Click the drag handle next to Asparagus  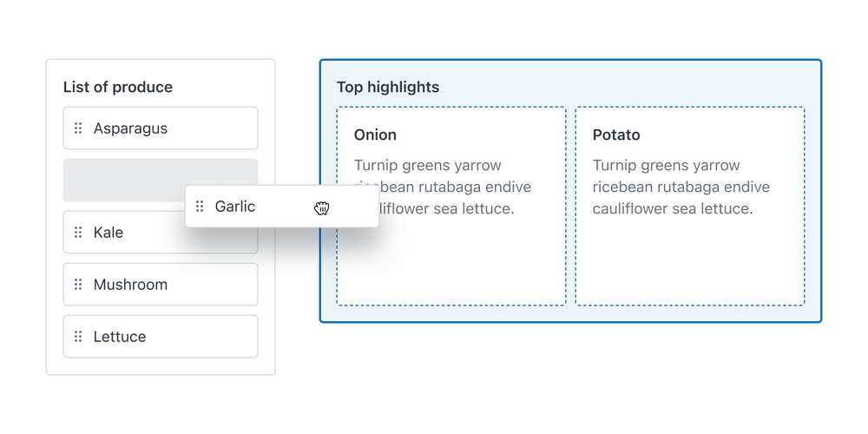coord(78,128)
